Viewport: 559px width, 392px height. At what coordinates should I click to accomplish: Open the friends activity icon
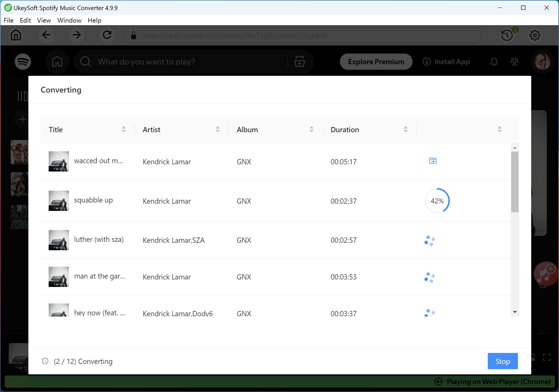click(514, 62)
